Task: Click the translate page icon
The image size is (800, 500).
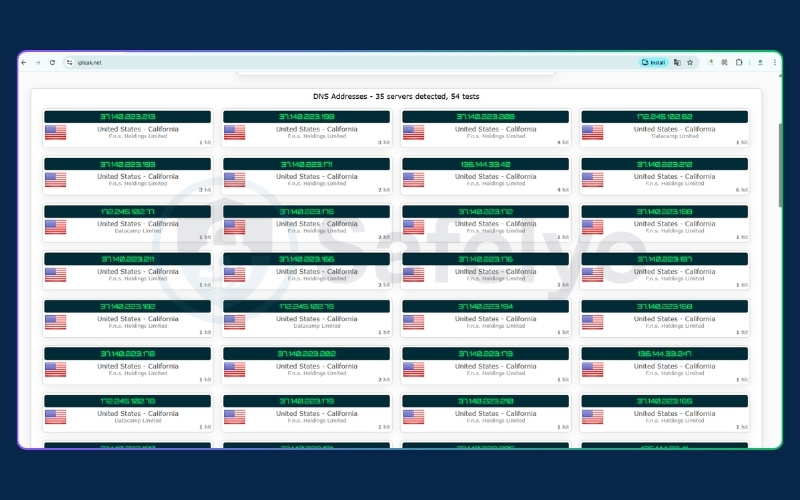Action: [677, 62]
